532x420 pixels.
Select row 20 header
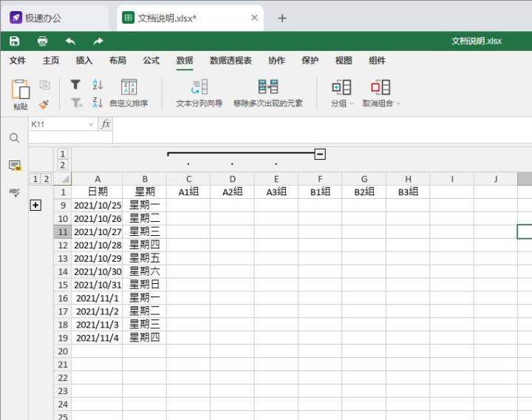pos(62,351)
